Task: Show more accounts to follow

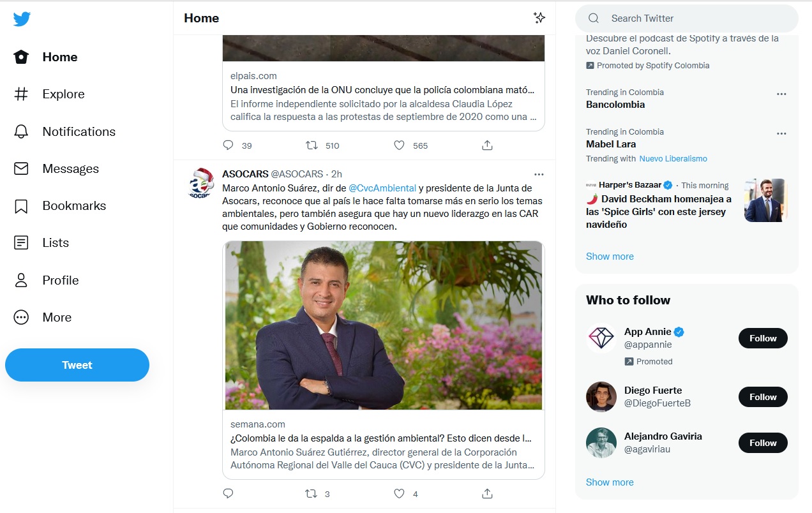Action: click(x=610, y=482)
